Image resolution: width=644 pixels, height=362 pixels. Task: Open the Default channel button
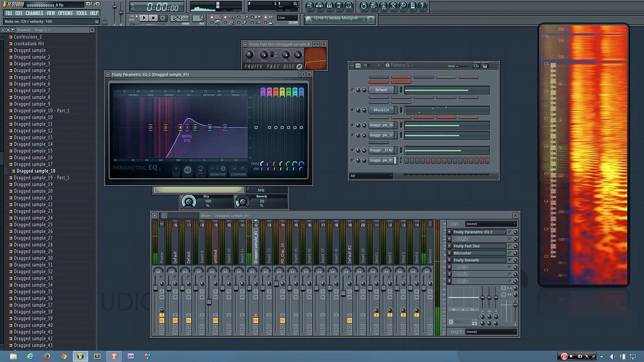(381, 90)
